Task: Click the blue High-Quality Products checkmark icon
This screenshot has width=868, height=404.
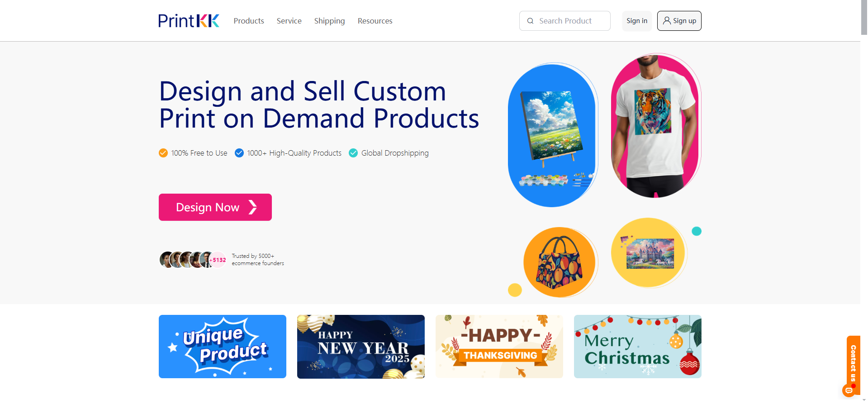Action: pos(239,153)
